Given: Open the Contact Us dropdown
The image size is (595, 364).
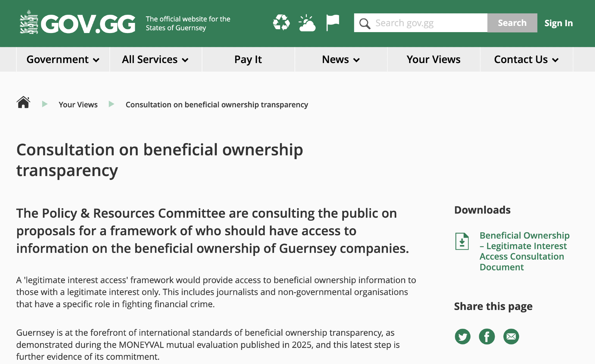Looking at the screenshot, I should (x=526, y=59).
